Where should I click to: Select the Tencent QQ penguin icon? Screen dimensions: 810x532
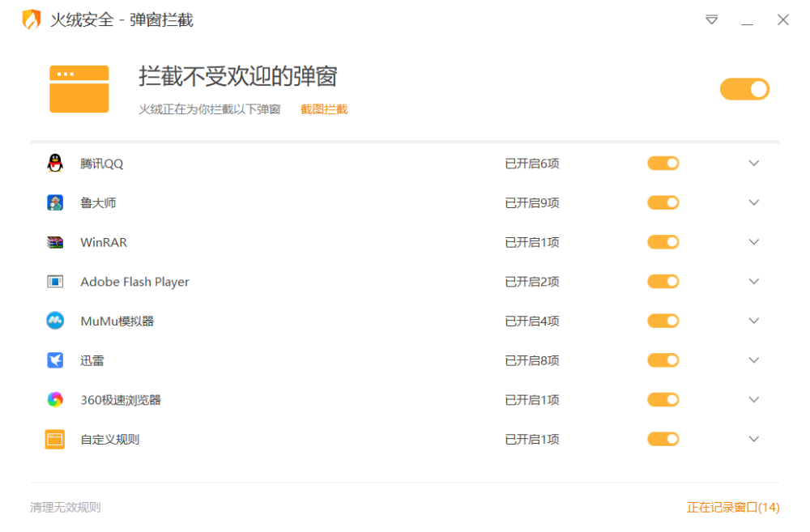(55, 164)
